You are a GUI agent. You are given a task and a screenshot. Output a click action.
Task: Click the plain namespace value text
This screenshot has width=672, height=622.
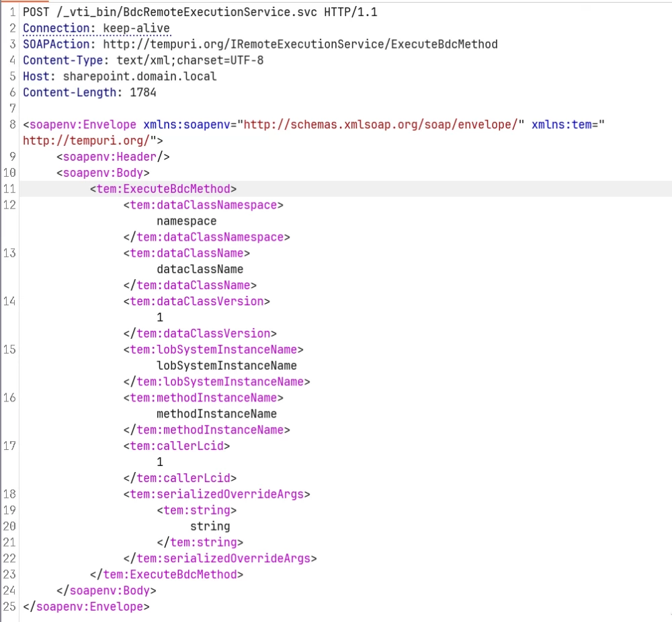[187, 221]
